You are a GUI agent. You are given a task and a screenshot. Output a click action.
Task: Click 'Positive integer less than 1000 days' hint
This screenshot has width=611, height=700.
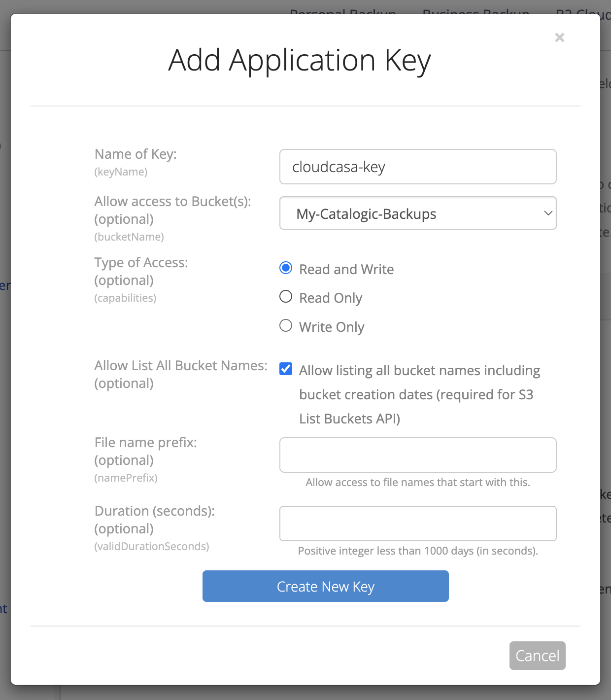[418, 551]
